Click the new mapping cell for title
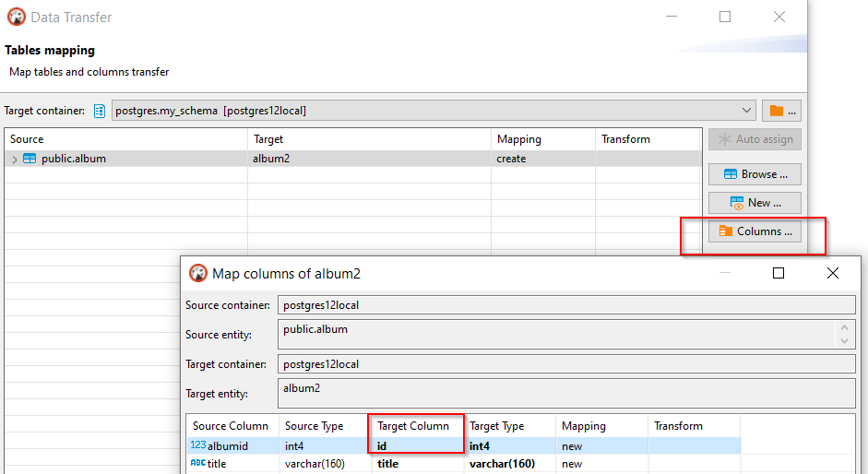The width and height of the screenshot is (868, 474). 601,464
